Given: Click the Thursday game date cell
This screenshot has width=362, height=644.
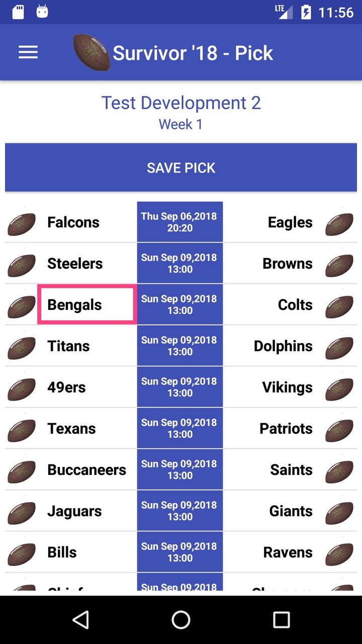Looking at the screenshot, I should point(179,222).
